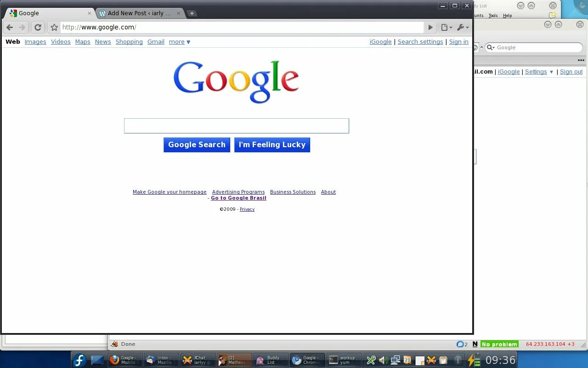Click the Go arrow beside the address bar
The width and height of the screenshot is (588, 368).
430,28
